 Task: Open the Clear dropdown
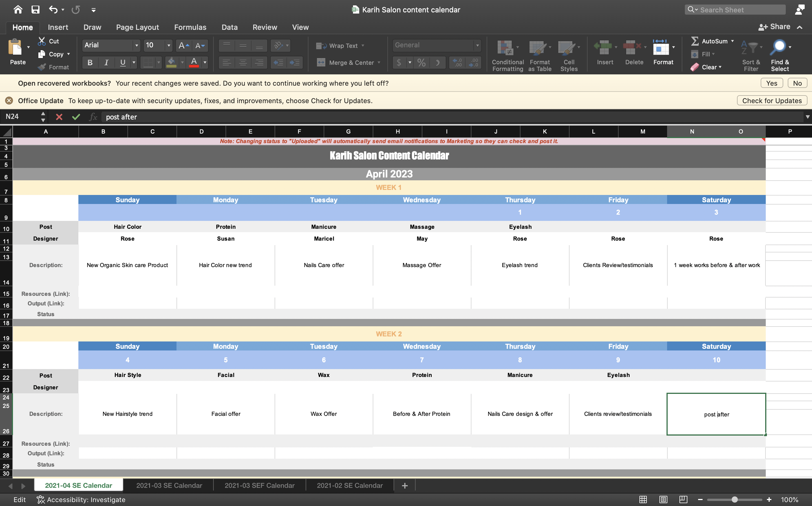tap(706, 67)
